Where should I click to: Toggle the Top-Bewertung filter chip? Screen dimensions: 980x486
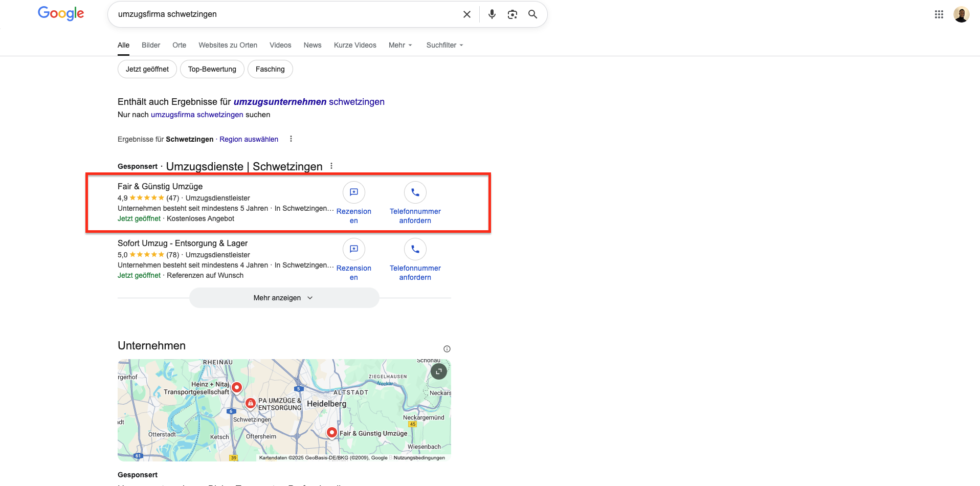pyautogui.click(x=212, y=69)
